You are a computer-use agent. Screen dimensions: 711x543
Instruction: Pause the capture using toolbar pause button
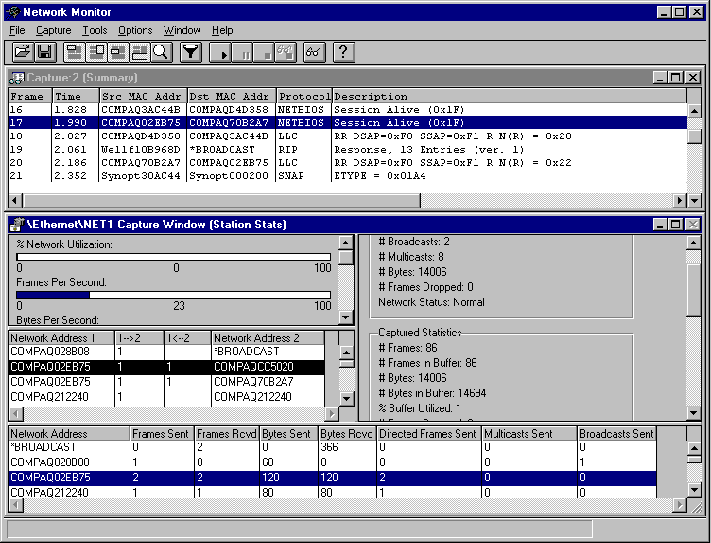[243, 52]
